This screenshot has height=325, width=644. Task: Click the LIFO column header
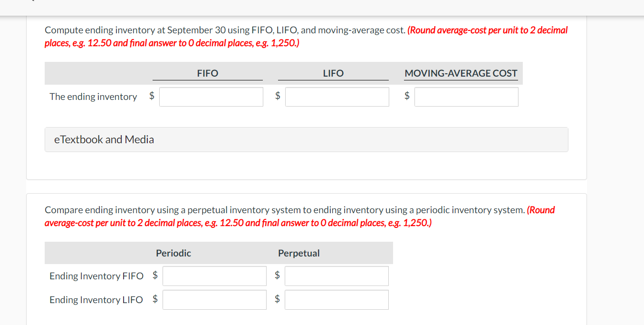(333, 73)
